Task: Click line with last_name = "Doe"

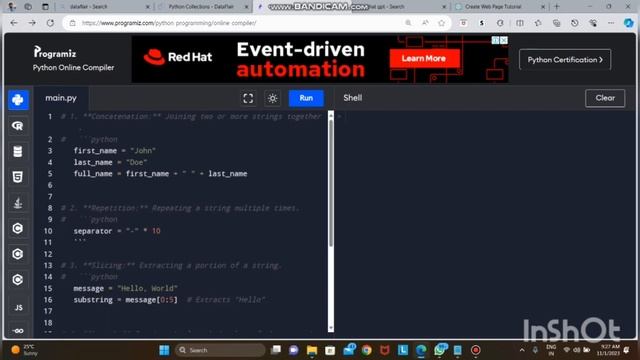Action: pos(110,162)
